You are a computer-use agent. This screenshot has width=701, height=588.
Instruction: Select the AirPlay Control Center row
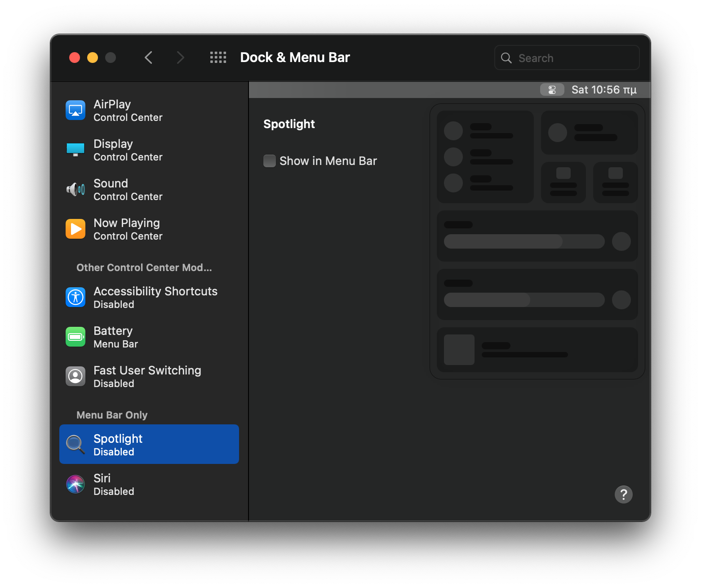point(149,110)
